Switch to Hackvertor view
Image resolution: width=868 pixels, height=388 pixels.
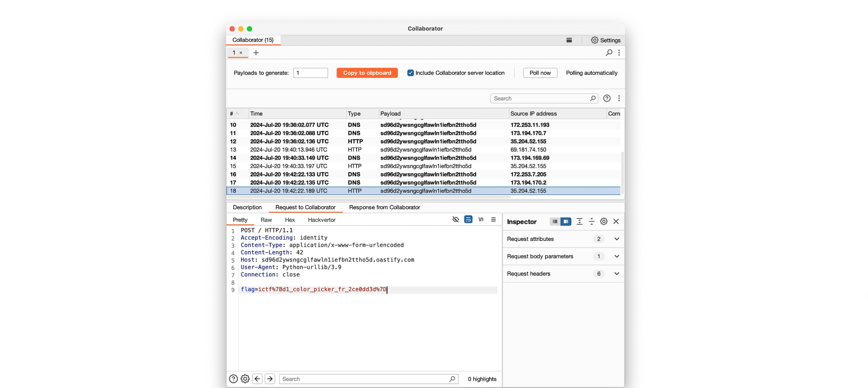(322, 220)
